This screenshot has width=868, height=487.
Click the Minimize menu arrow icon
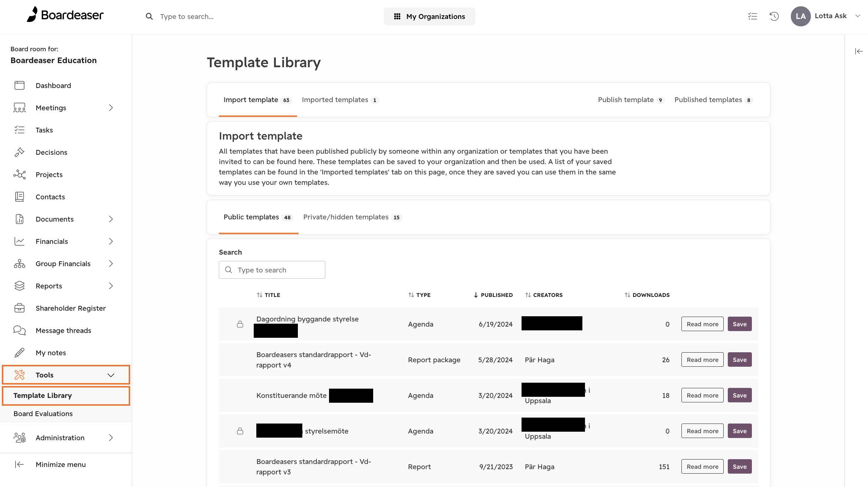tap(19, 464)
